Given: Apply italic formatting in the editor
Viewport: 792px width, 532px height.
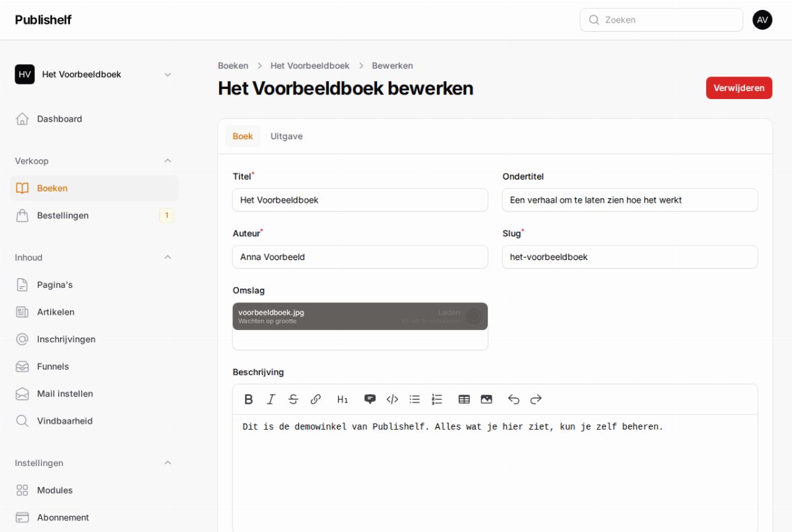Looking at the screenshot, I should (x=271, y=399).
